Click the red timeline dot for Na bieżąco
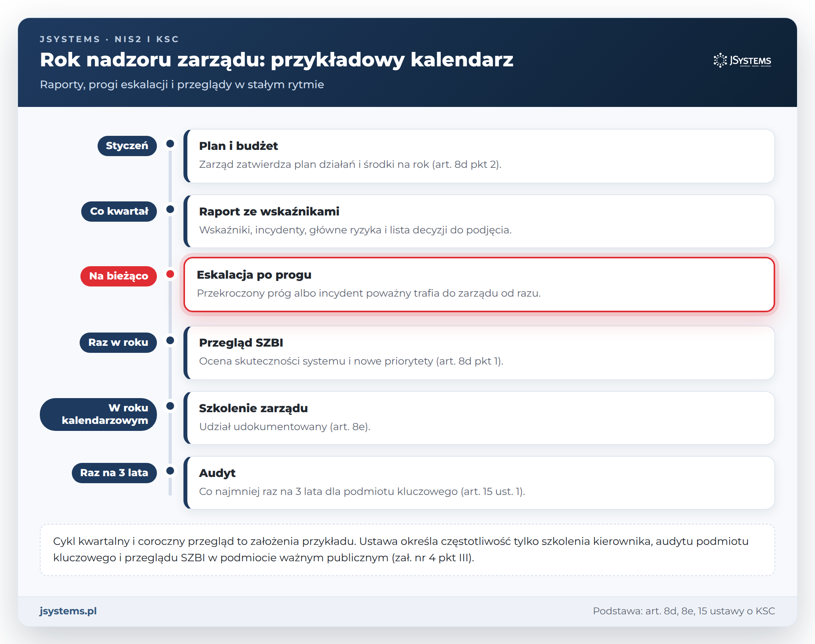 pyautogui.click(x=170, y=274)
